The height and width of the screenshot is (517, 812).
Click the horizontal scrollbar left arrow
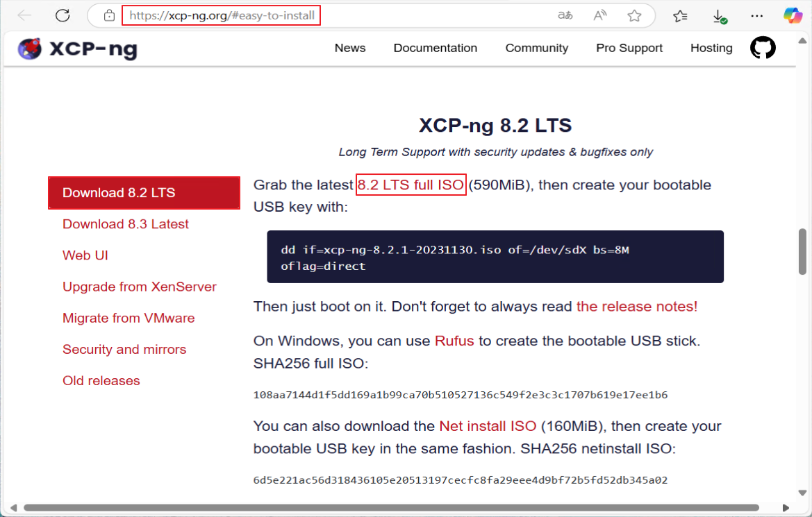pos(13,508)
